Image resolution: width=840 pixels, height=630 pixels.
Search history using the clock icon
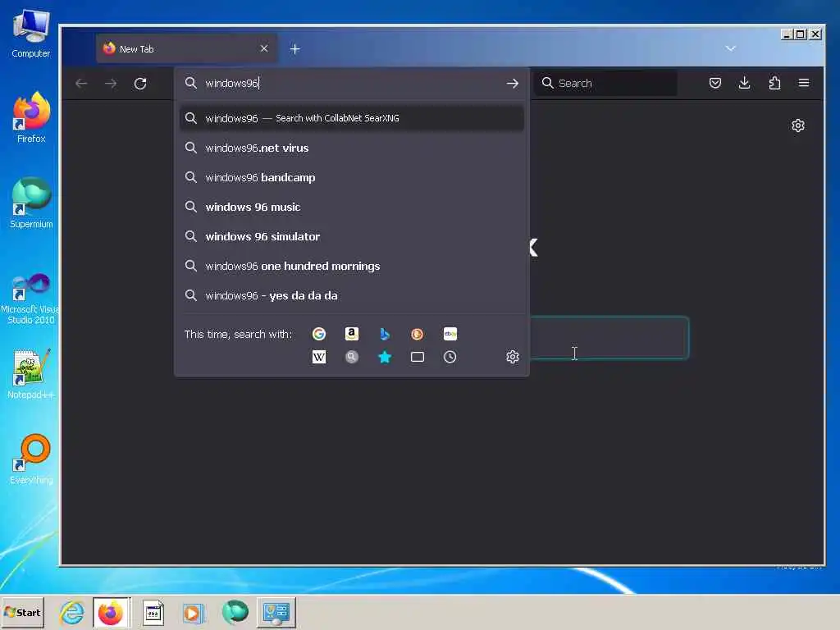450,357
